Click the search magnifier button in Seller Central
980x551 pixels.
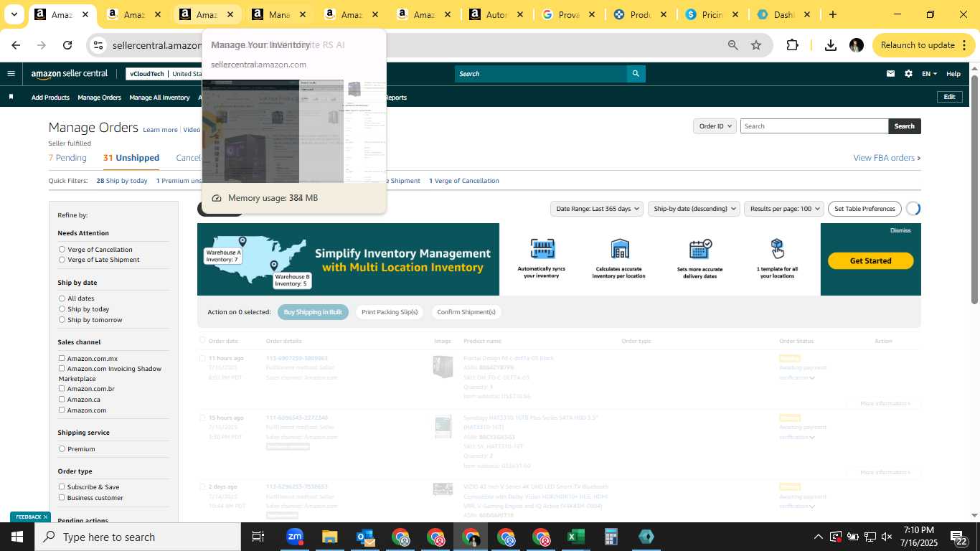pyautogui.click(x=635, y=73)
